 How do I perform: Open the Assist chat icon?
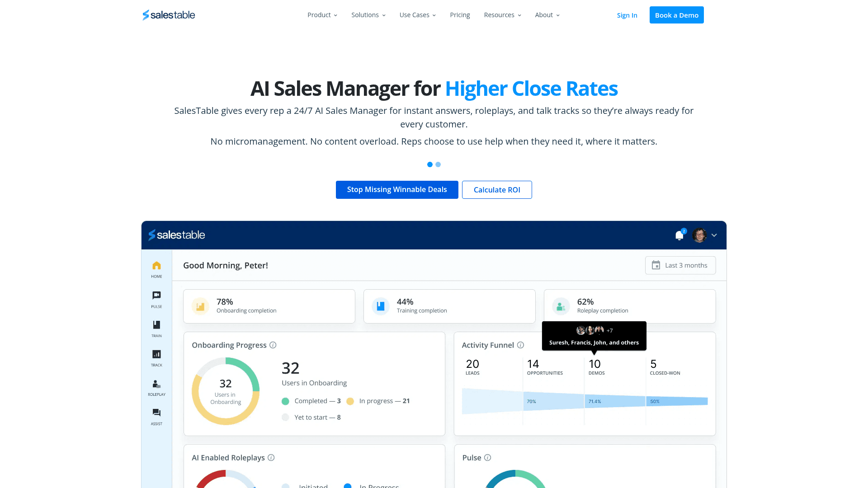(x=156, y=413)
